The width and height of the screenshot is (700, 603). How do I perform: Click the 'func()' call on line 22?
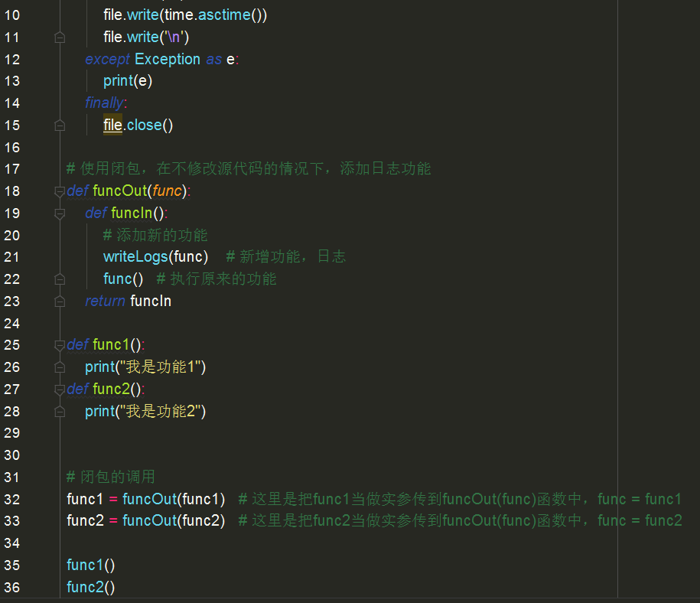123,279
